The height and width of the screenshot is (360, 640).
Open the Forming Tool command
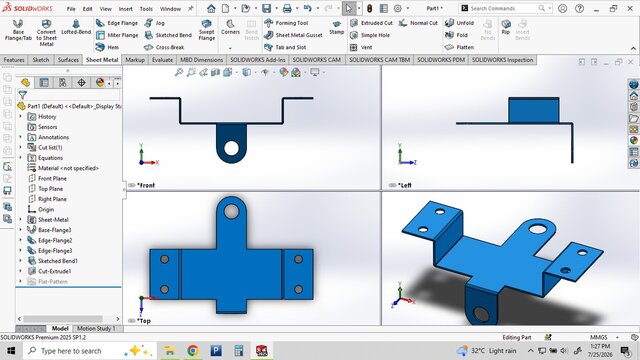click(x=286, y=23)
